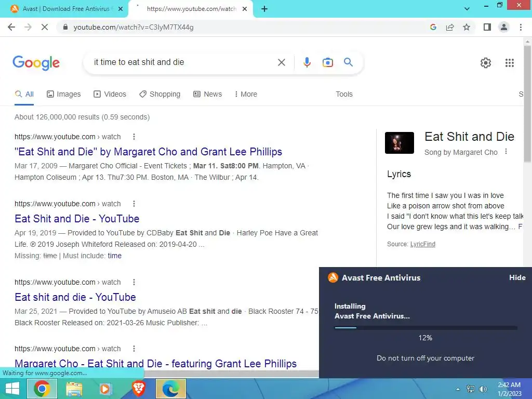Screen dimensions: 532x399
Task: Click the network tray icon
Action: pyautogui.click(x=471, y=389)
